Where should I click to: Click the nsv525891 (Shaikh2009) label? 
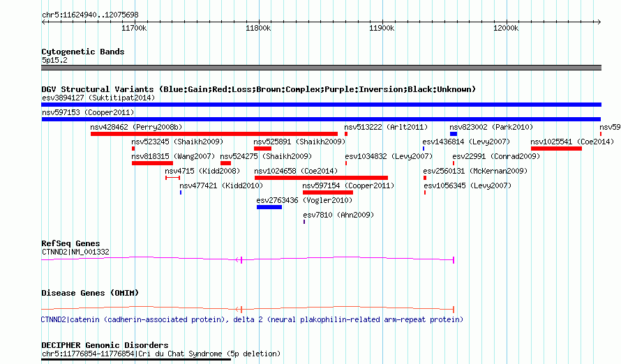click(299, 142)
